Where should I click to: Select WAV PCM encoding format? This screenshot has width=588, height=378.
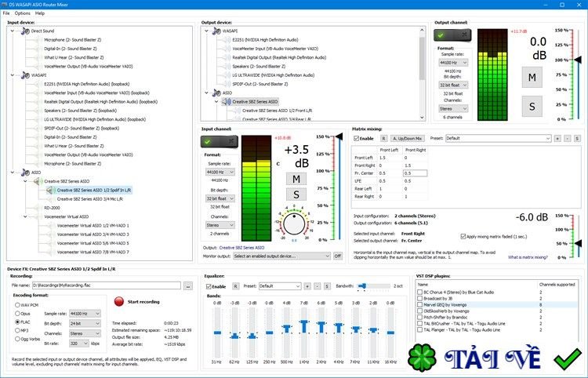pos(17,305)
